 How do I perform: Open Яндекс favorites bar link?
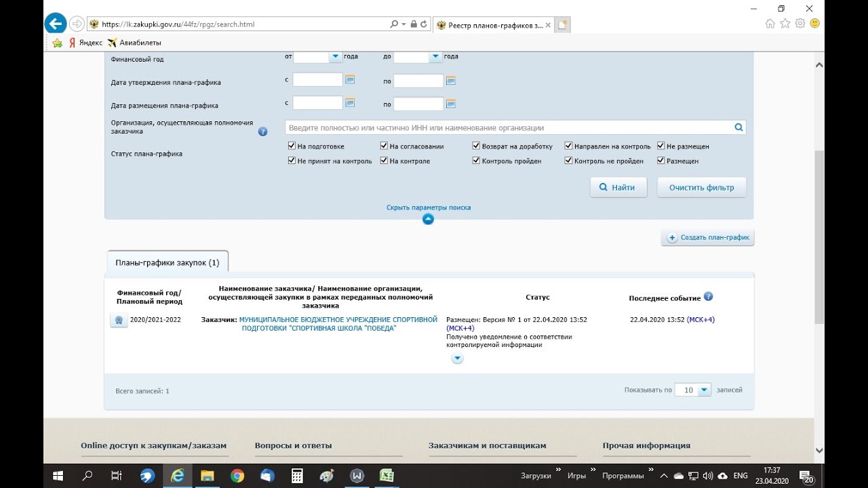pos(85,43)
